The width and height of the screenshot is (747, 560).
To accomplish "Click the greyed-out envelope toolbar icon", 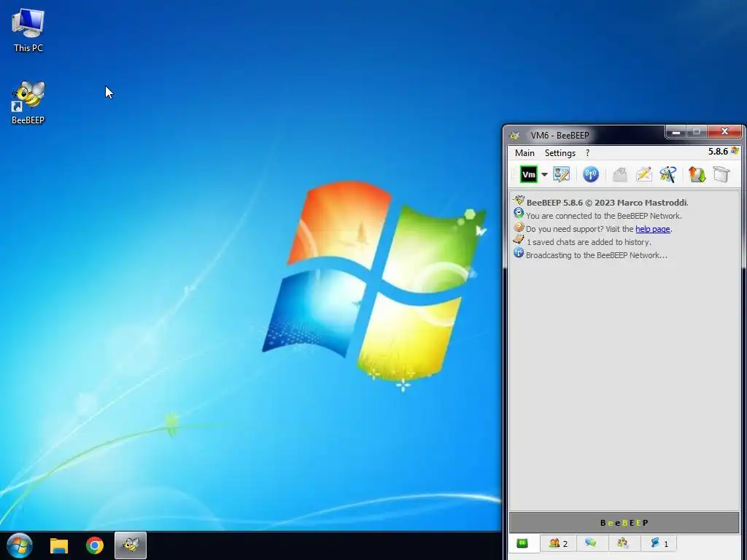I will click(619, 174).
